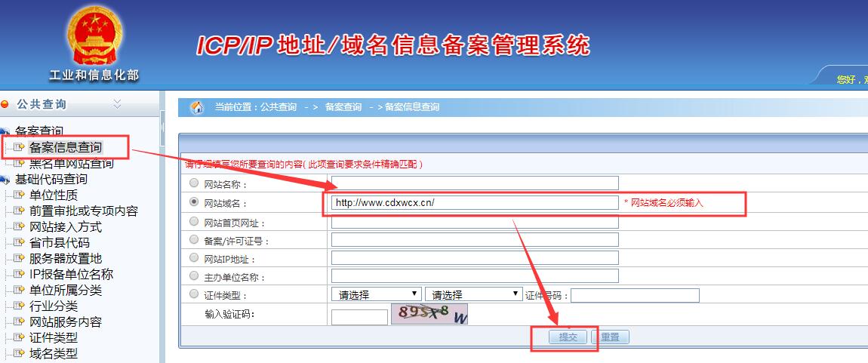Open 域名类型 lookup
Image resolution: width=868 pixels, height=363 pixels.
pos(53,354)
